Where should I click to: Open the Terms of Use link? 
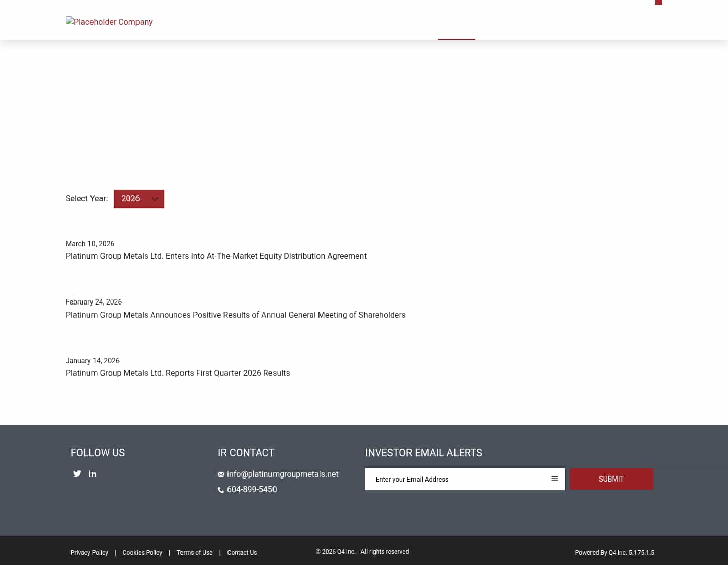pyautogui.click(x=195, y=553)
